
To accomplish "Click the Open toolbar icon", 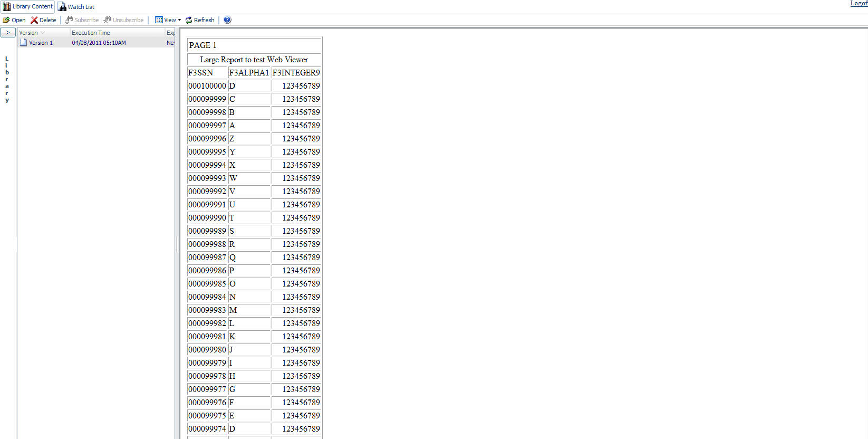I will [6, 20].
